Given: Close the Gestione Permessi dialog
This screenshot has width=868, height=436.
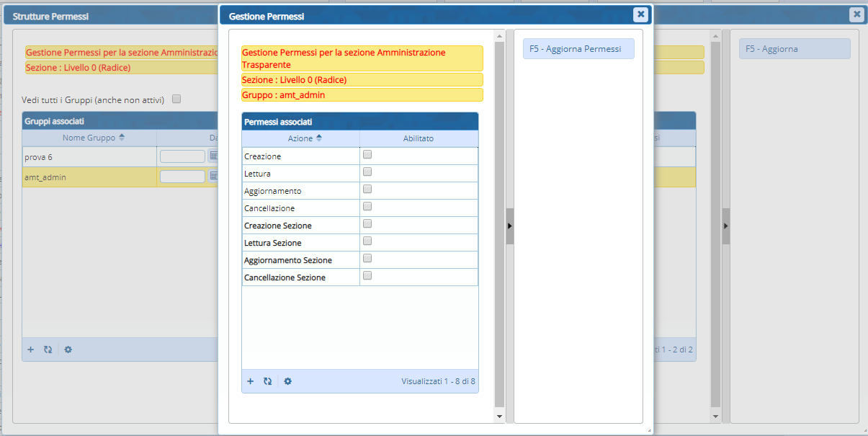Looking at the screenshot, I should (x=640, y=14).
